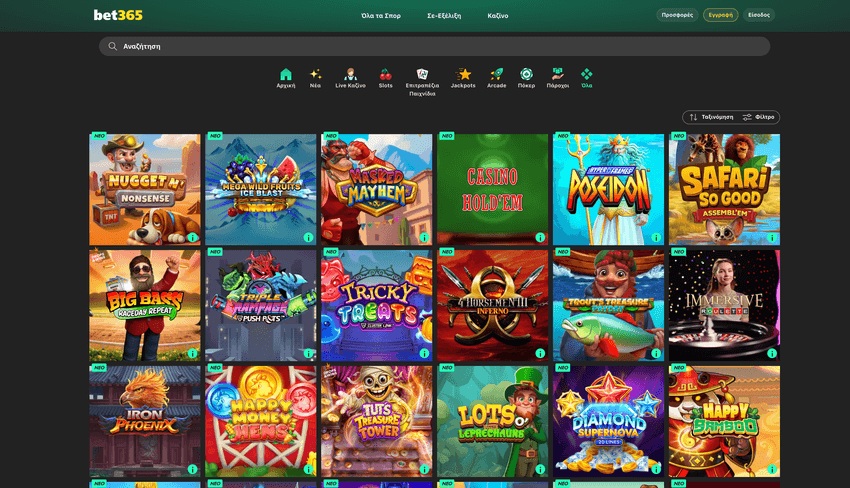Show info for Triple Rampage
Image resolution: width=850 pixels, height=488 pixels.
[308, 354]
